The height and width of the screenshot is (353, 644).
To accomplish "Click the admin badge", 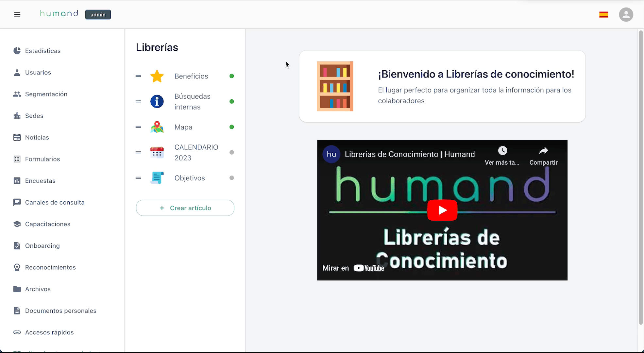I will pos(98,14).
